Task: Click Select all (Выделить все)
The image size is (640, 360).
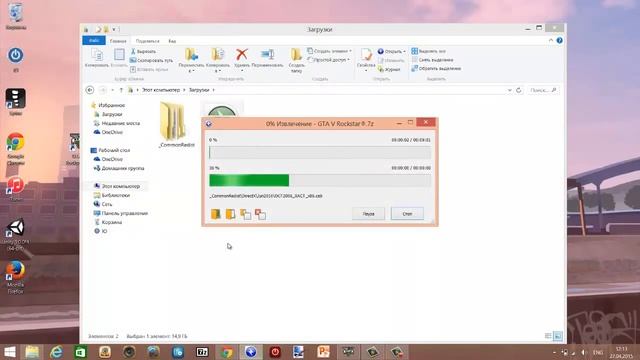Action: tap(429, 51)
